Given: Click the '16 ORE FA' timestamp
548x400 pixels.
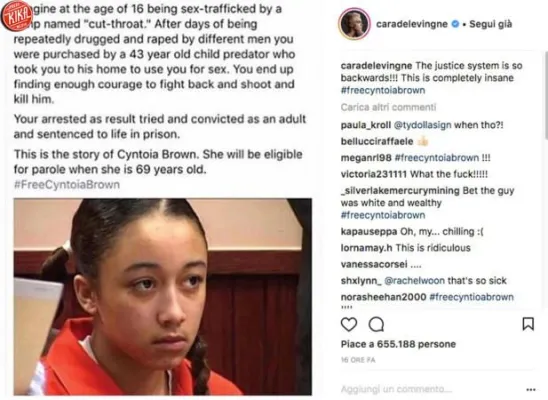Looking at the screenshot, I should pos(358,360).
